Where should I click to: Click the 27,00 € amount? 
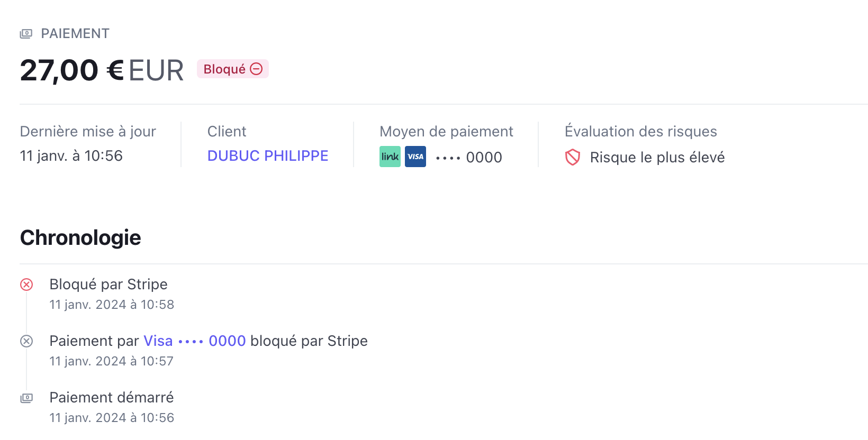point(71,70)
